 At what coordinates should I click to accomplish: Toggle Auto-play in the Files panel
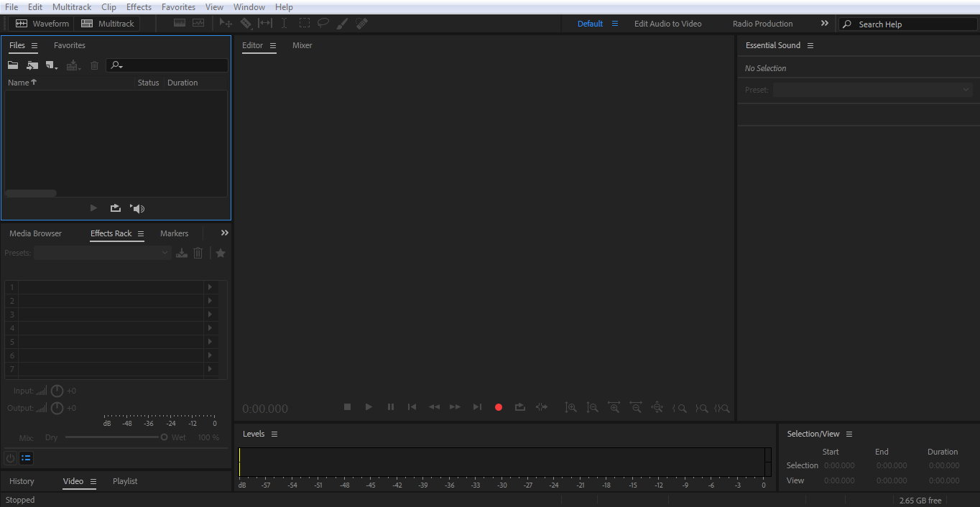(x=137, y=208)
